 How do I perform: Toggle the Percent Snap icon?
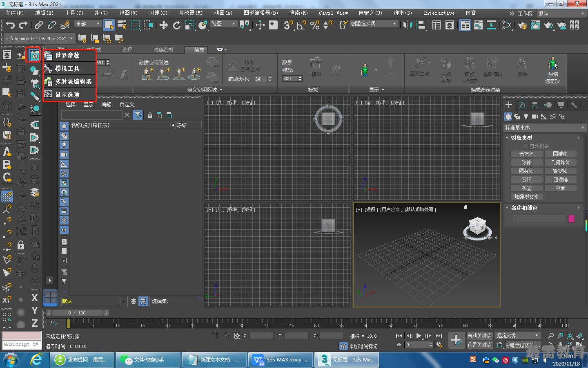(315, 25)
